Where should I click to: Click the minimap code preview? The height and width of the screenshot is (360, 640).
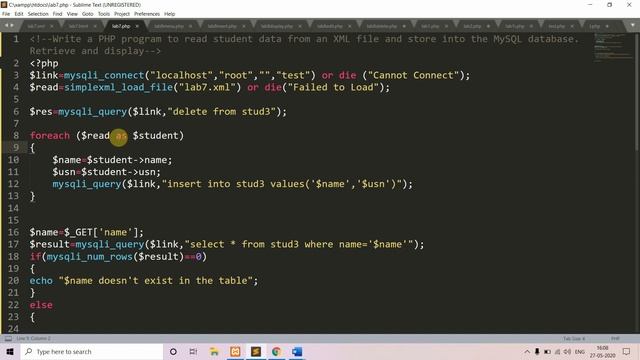612,48
